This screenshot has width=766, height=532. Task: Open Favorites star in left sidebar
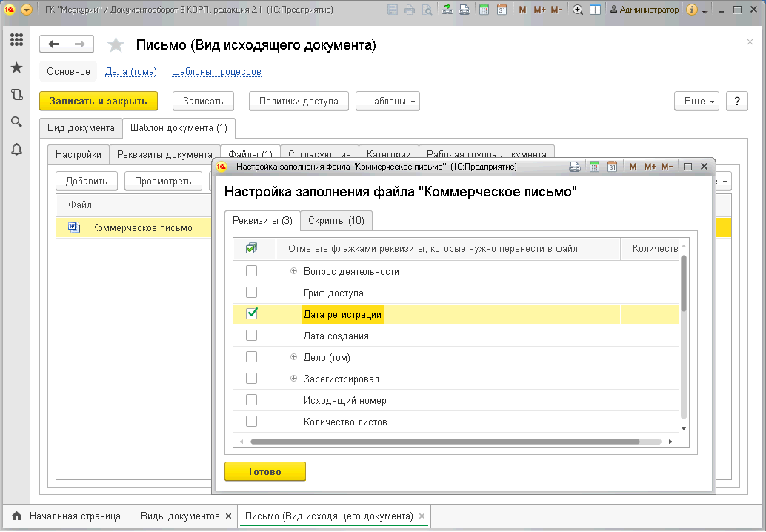pos(16,67)
